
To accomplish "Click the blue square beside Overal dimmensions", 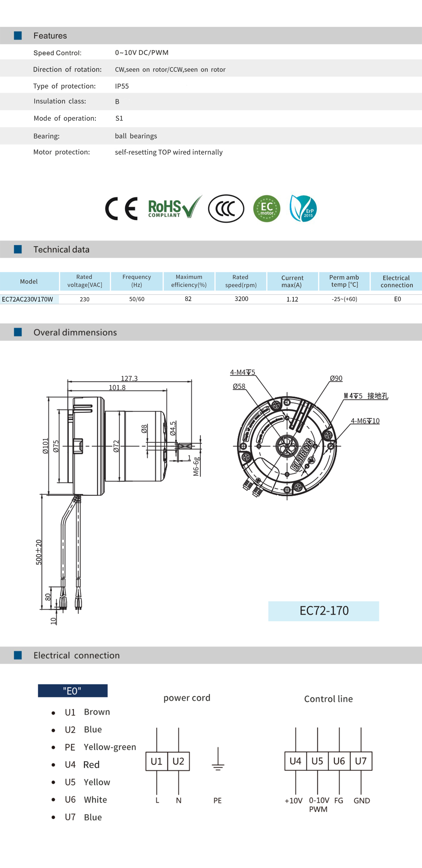I will click(18, 332).
